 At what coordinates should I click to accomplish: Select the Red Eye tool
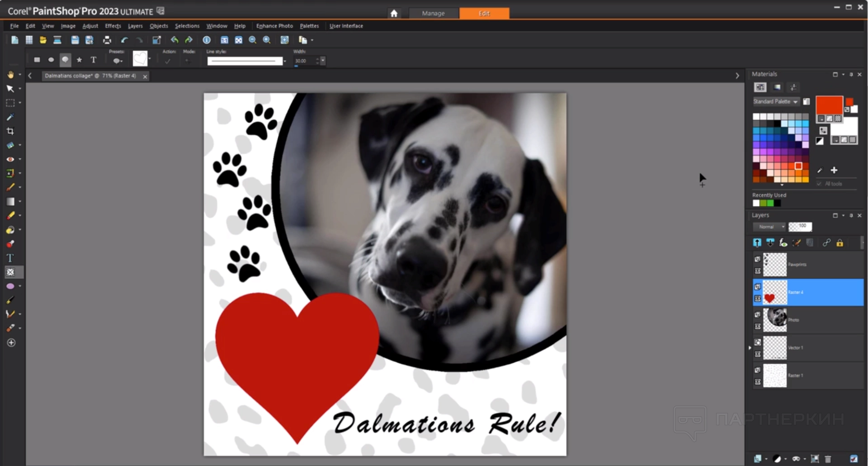click(x=10, y=159)
